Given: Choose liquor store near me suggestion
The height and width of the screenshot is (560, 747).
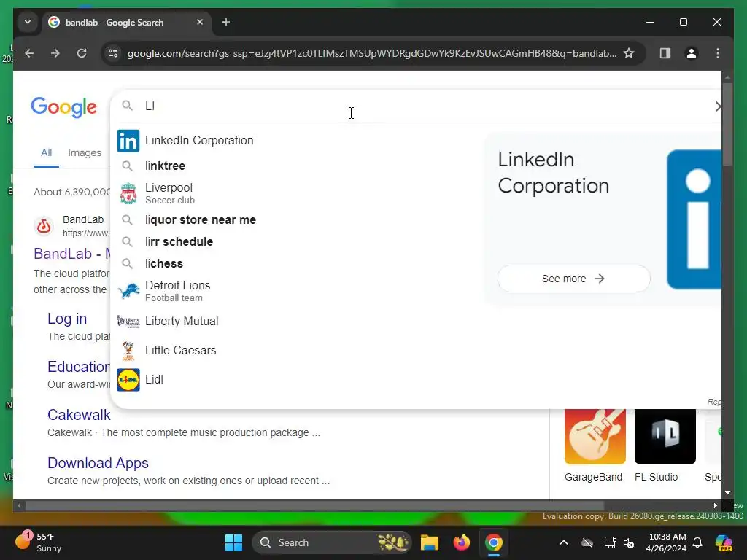Looking at the screenshot, I should 201,220.
